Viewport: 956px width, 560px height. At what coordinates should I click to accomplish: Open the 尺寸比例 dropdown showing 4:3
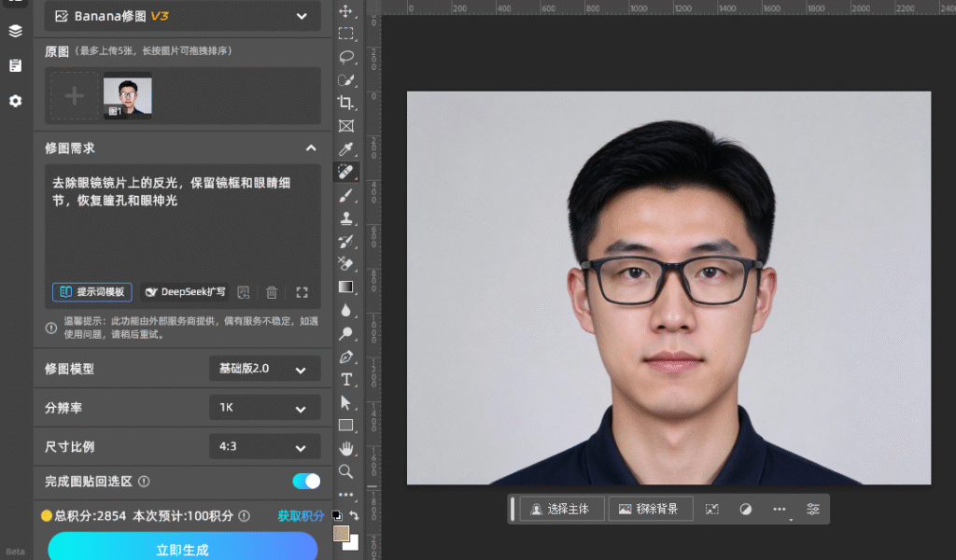pos(264,447)
